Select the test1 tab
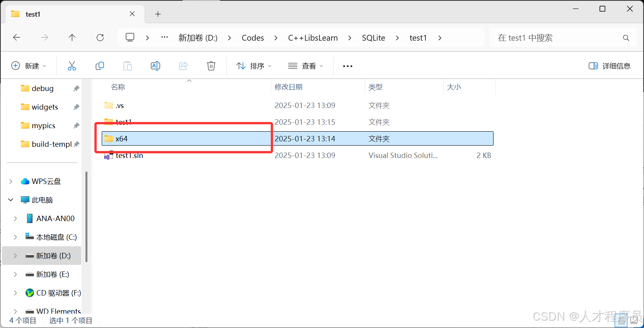 point(75,14)
